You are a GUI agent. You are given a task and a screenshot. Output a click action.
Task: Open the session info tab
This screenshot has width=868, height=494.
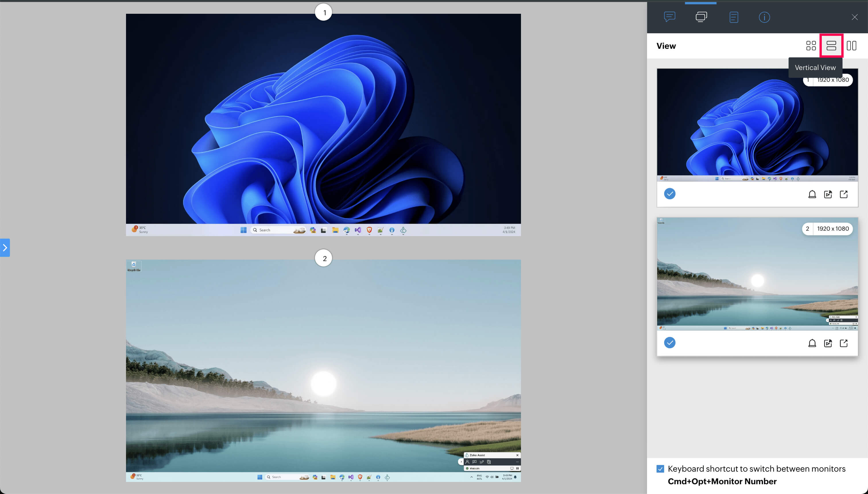[x=764, y=17]
